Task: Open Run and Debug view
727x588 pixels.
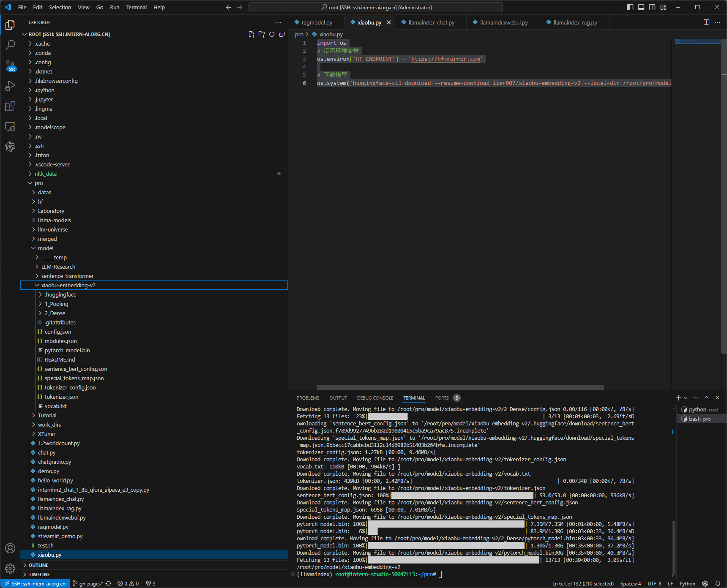Action: coord(10,86)
